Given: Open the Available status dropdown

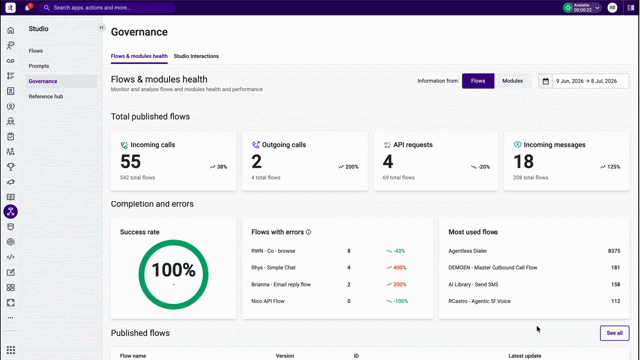Looking at the screenshot, I should 582,7.
